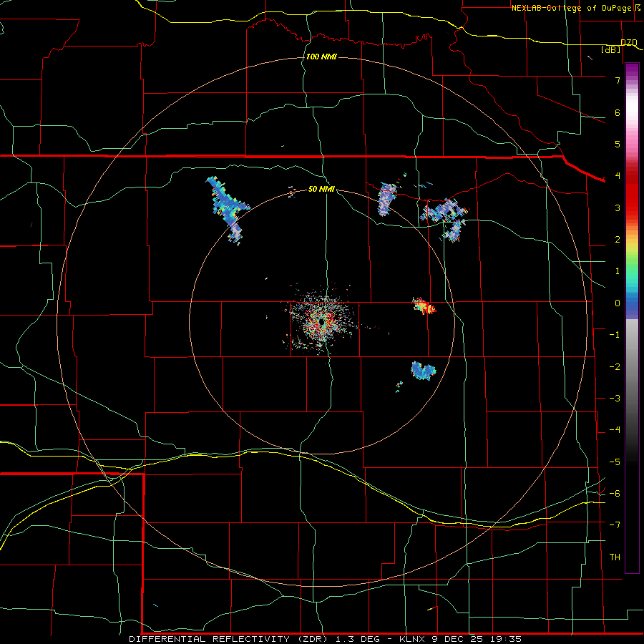644x644 pixels.
Task: Click the -2 value on the color scale
Action: tap(615, 367)
